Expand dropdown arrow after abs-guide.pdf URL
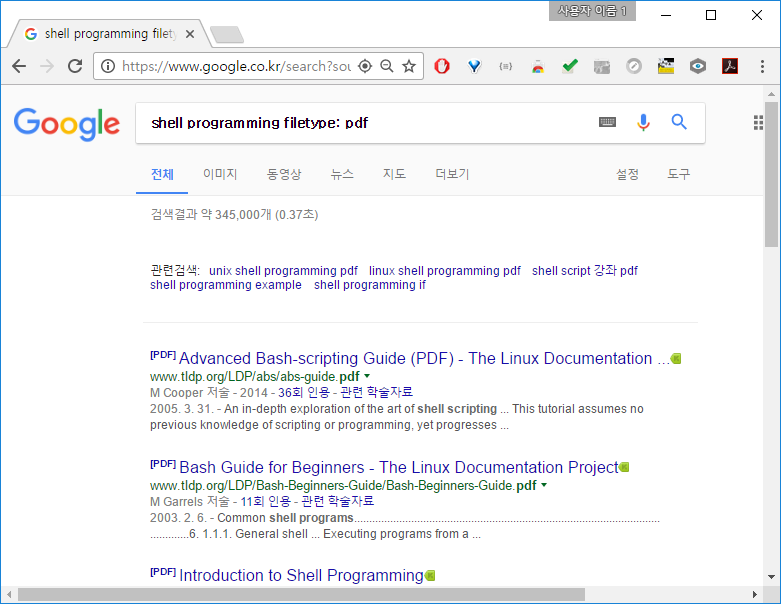 (x=367, y=376)
